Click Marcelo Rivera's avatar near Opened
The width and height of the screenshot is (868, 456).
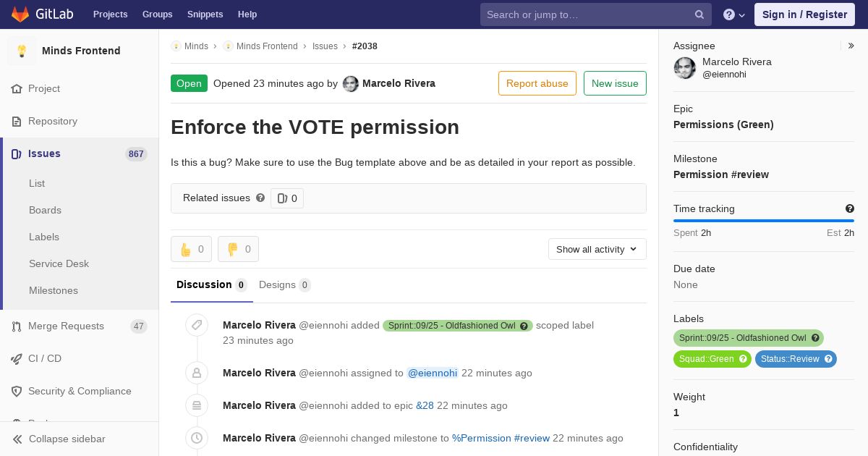tap(351, 83)
